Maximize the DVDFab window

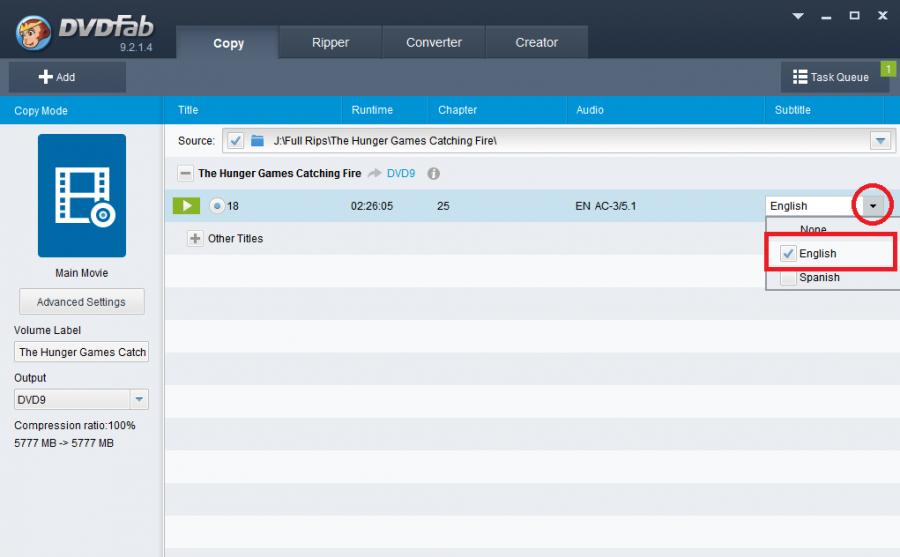(x=854, y=16)
